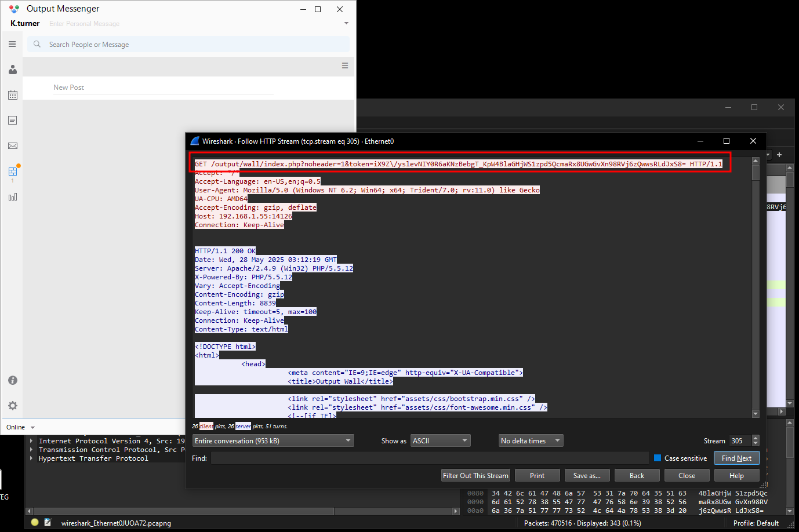799x532 pixels.
Task: Open the calendar icon in Output Messenger sidebar
Action: [13, 95]
